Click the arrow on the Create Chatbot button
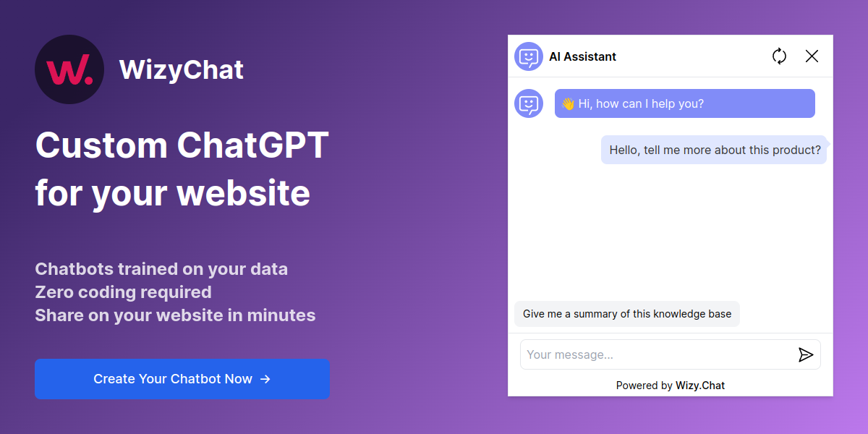This screenshot has height=434, width=868. [x=265, y=379]
